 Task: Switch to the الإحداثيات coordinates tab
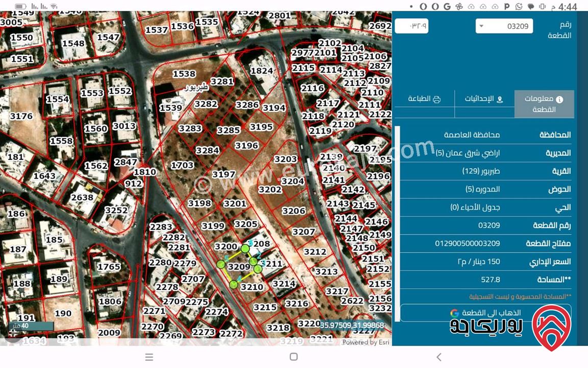coord(484,99)
